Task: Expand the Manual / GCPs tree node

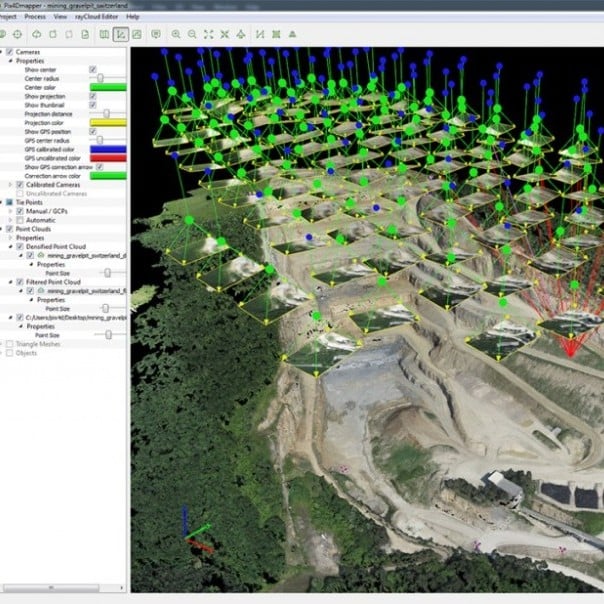Action: pos(10,211)
